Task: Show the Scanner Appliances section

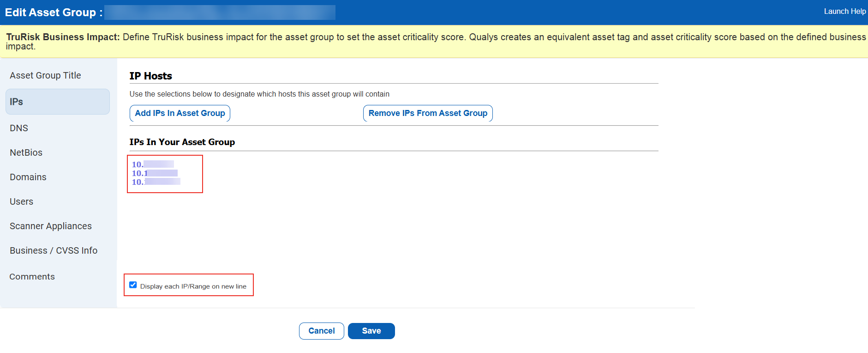Action: pos(51,226)
